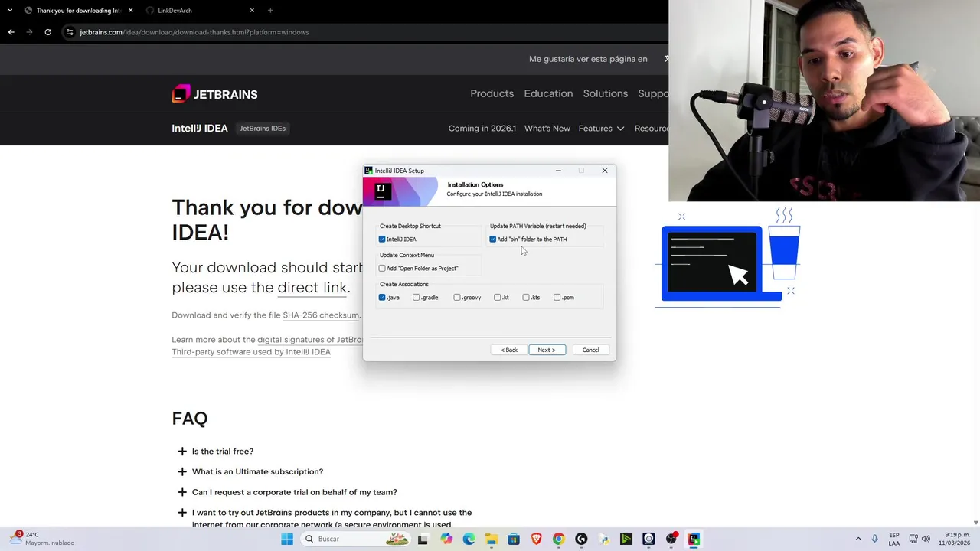
Task: Open Third-party software used by IntelliJ IDEA
Action: 251,352
